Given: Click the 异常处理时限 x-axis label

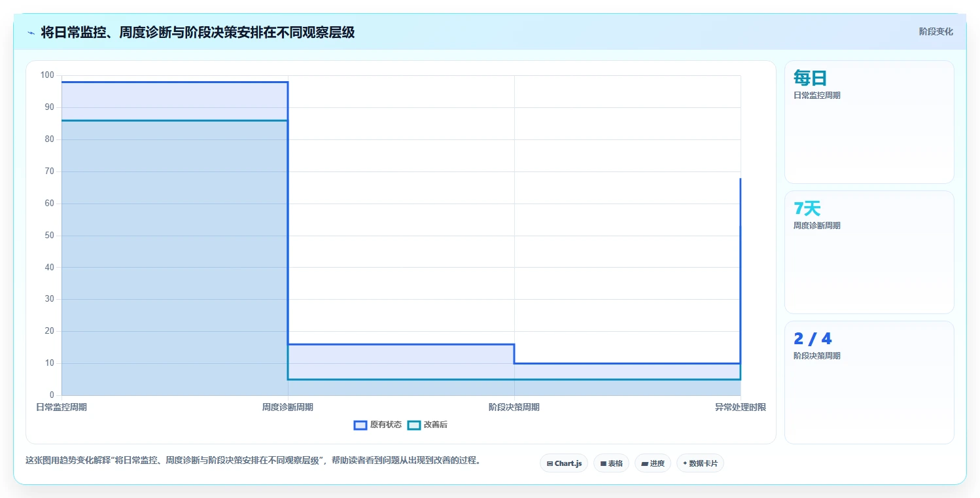Looking at the screenshot, I should 741,407.
